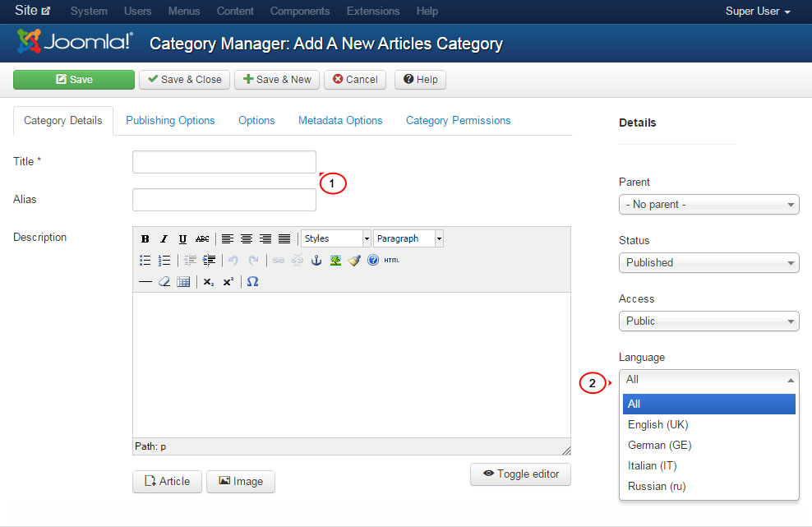This screenshot has height=527, width=812.
Task: Insert hyperlink chain icon
Action: coord(278,260)
